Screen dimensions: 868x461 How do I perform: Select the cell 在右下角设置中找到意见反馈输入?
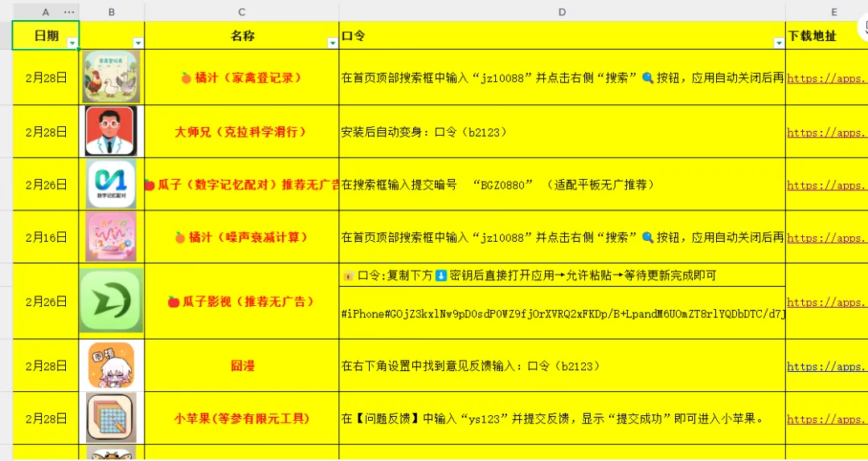click(562, 365)
